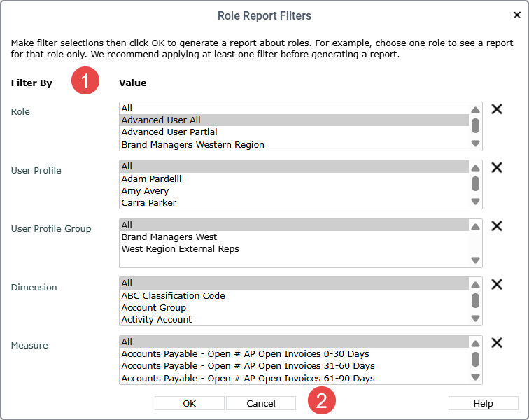Click down arrow of User Profile Group scrollbar
Image resolution: width=529 pixels, height=420 pixels.
pyautogui.click(x=475, y=260)
